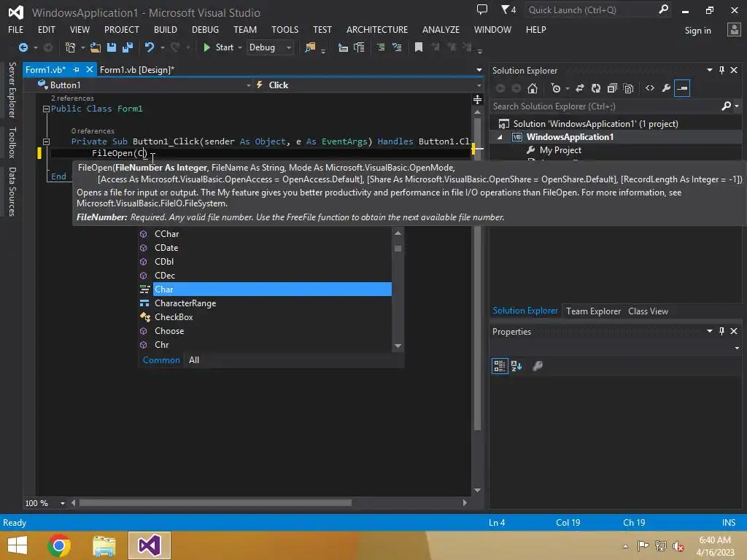
Task: Open the ARCHITECTURE menu
Action: (x=377, y=29)
